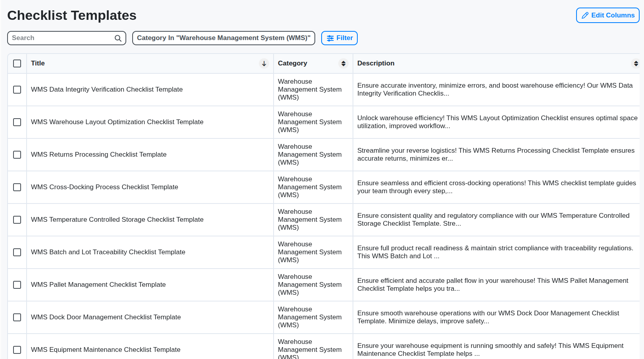Screen dimensions: 644x359
Task: Open the Filter panel
Action: coord(339,38)
